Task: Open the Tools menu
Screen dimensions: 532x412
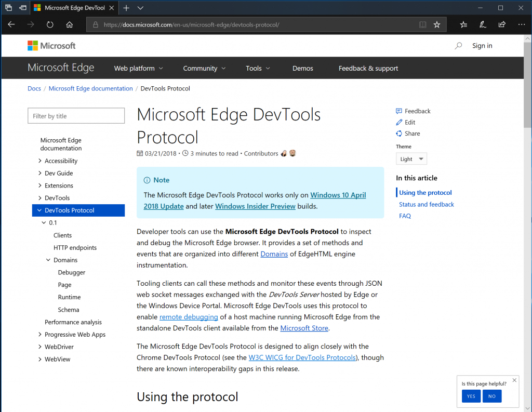Action: [x=258, y=68]
